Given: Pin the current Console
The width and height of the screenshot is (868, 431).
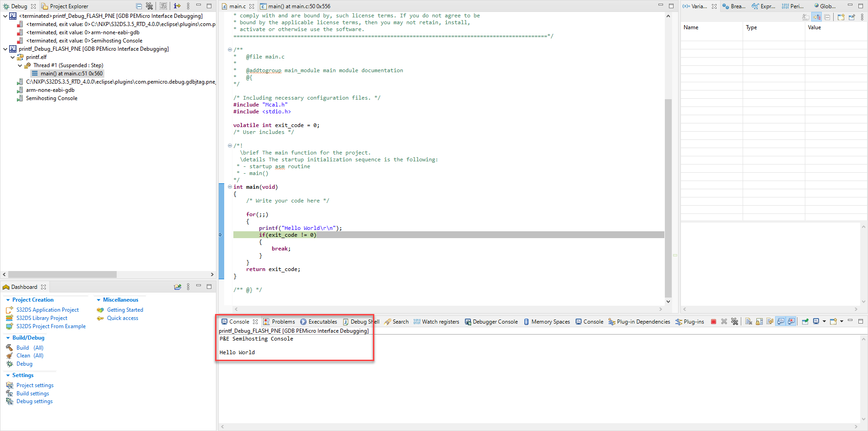Looking at the screenshot, I should tap(805, 322).
